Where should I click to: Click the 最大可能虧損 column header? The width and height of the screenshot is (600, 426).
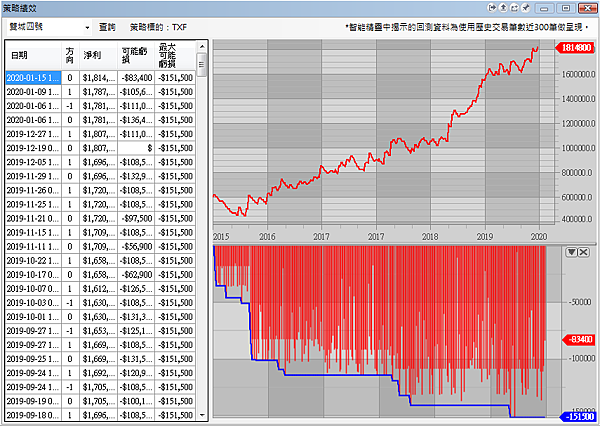[x=175, y=55]
